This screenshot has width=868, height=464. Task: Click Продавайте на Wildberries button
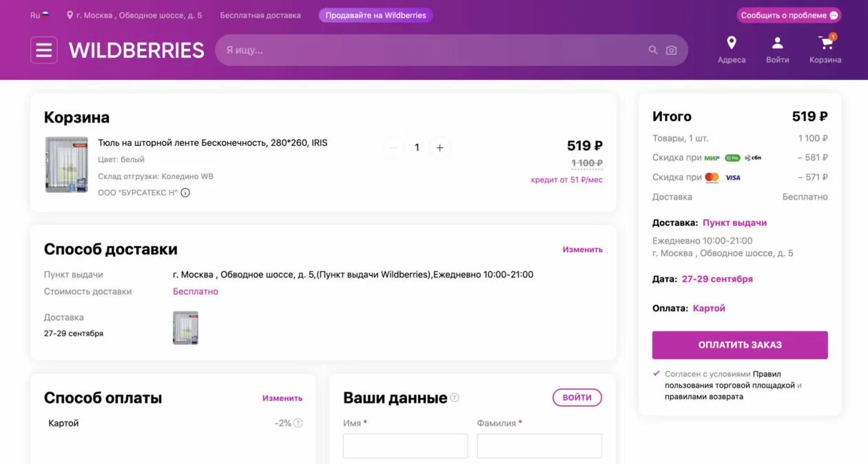pos(375,15)
